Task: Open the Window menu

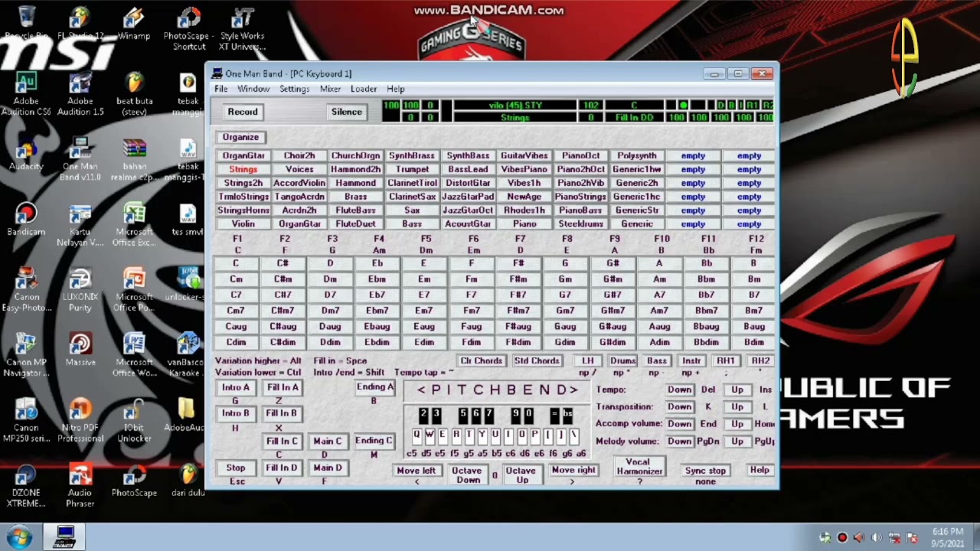Action: point(253,90)
